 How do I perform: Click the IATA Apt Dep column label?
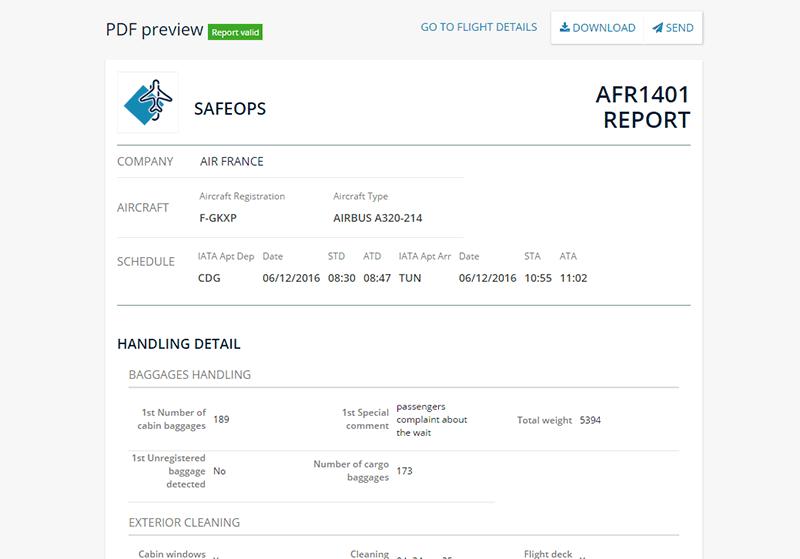pos(226,257)
